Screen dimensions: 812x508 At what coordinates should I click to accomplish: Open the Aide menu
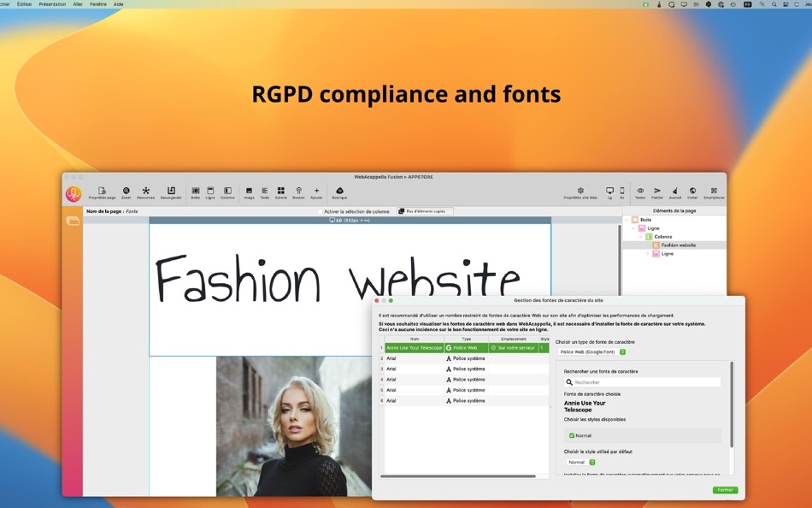118,4
